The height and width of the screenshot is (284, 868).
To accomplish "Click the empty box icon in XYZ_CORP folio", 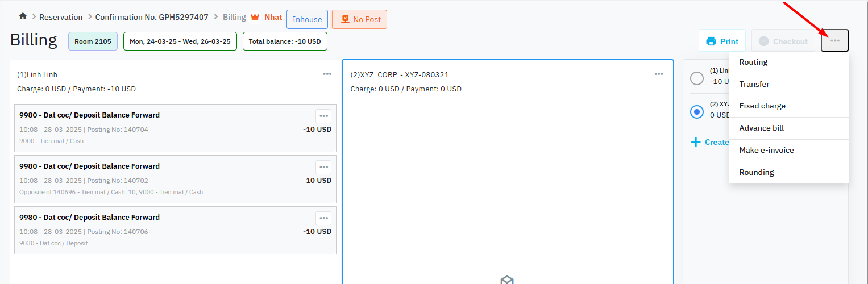I will [x=507, y=280].
